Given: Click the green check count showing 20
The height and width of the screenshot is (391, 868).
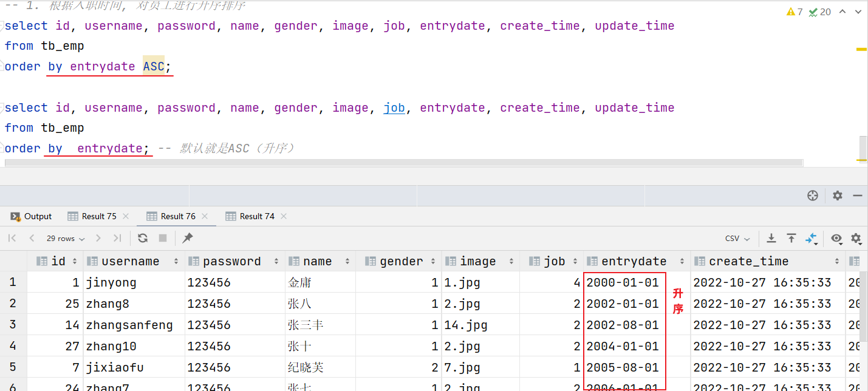Looking at the screenshot, I should 820,12.
